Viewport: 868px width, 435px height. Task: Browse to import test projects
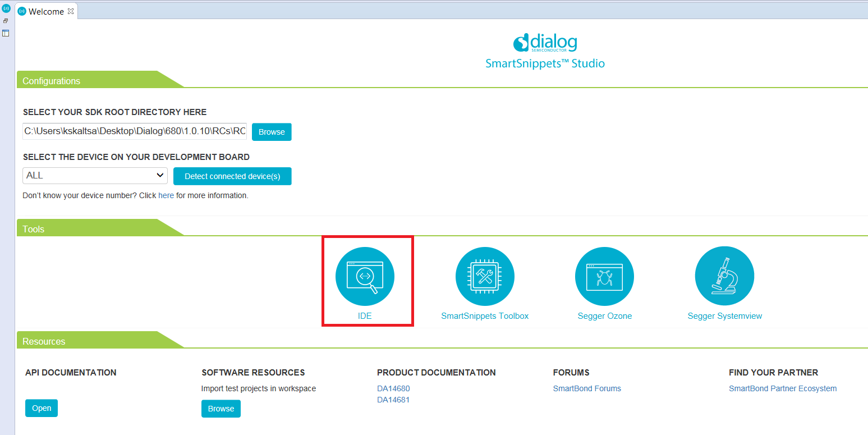tap(221, 409)
